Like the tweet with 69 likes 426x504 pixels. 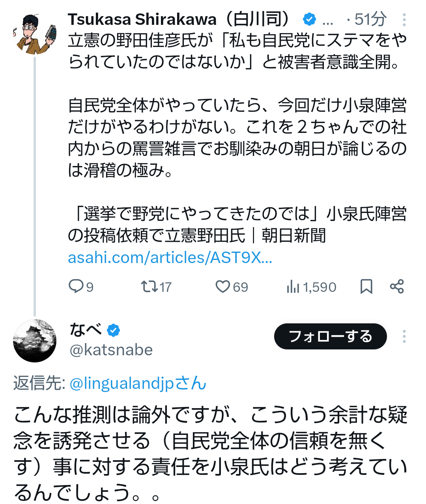pos(223,287)
